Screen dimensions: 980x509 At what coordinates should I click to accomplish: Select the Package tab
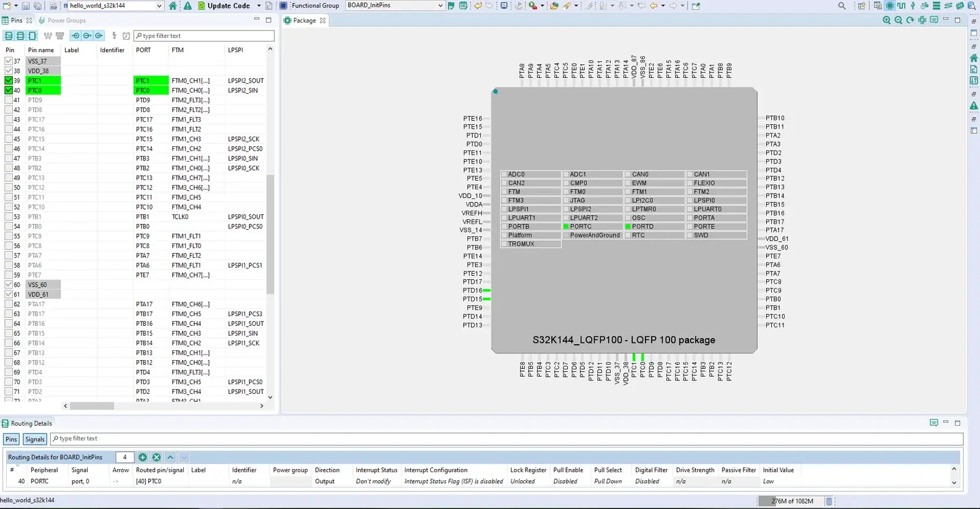pyautogui.click(x=304, y=21)
